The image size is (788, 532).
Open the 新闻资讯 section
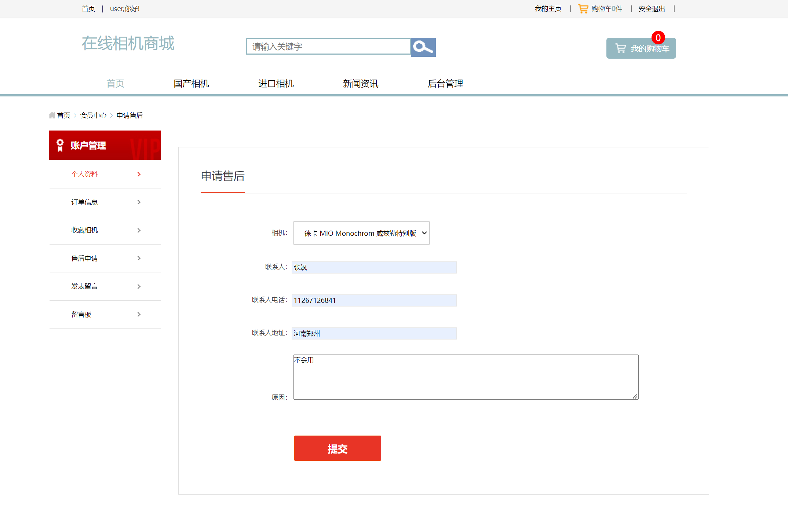tap(361, 84)
